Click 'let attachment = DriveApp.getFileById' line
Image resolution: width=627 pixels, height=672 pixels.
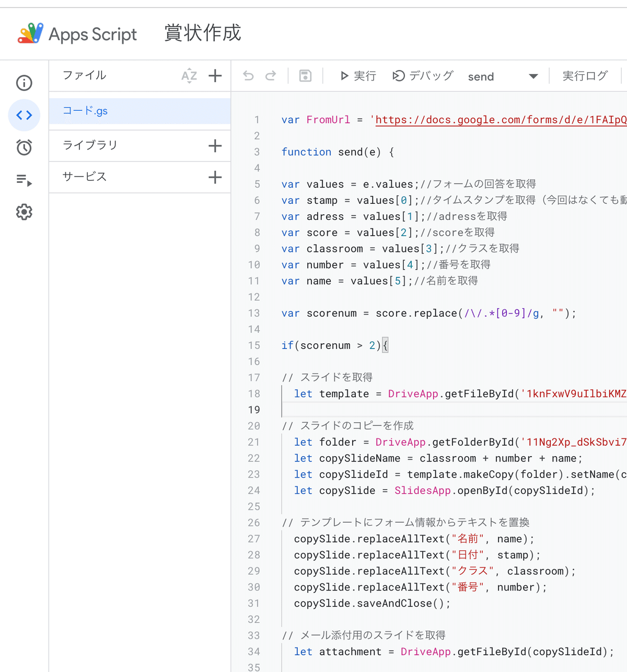tap(454, 652)
